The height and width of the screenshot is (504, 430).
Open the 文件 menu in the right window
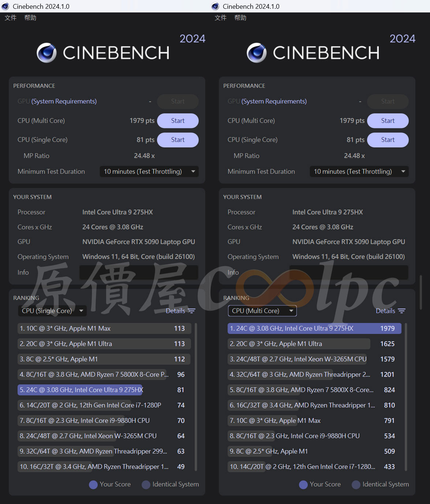point(221,18)
